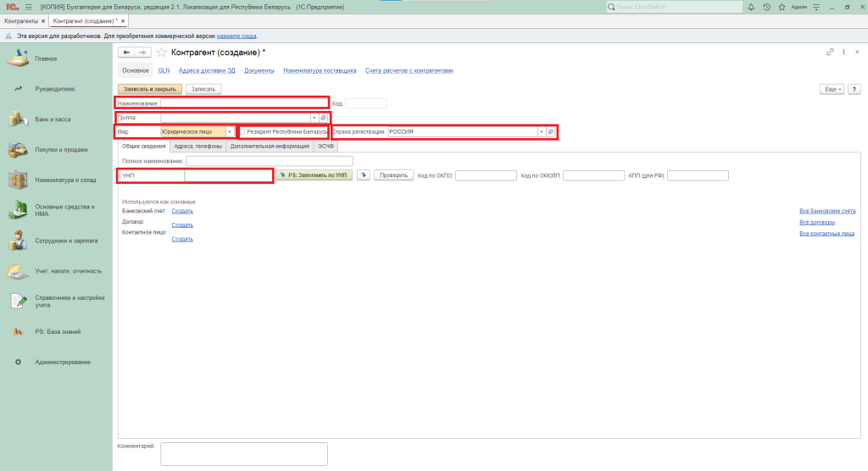
Task: Expand the Вид dropdown list
Action: [229, 132]
